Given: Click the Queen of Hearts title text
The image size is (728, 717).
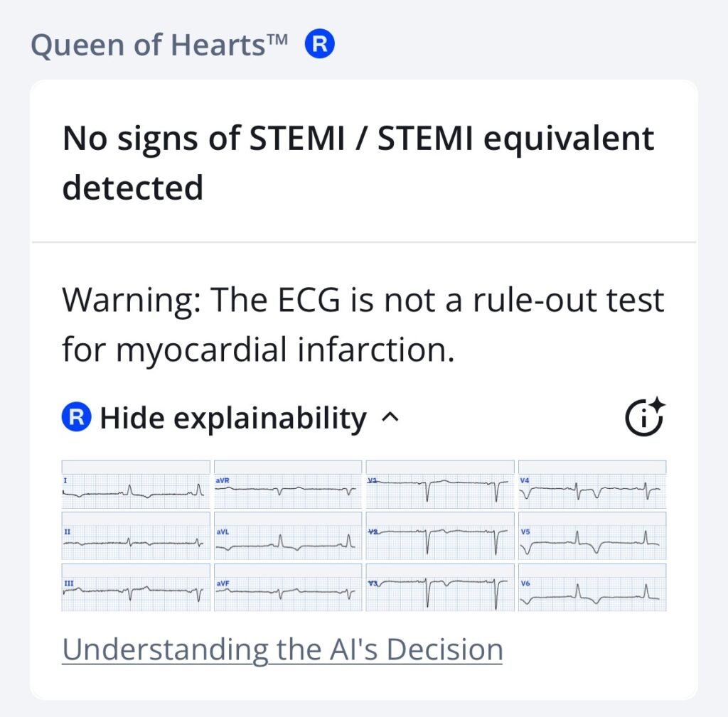Looking at the screenshot, I should pyautogui.click(x=160, y=46).
